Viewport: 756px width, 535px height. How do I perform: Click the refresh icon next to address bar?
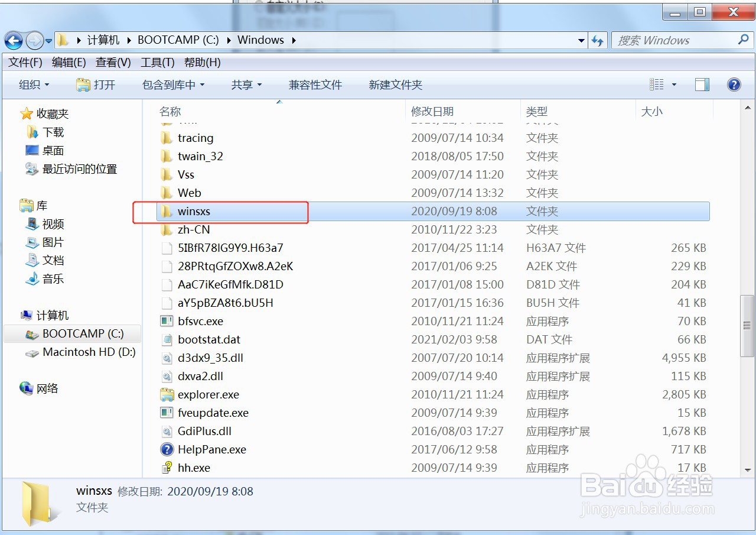[598, 40]
